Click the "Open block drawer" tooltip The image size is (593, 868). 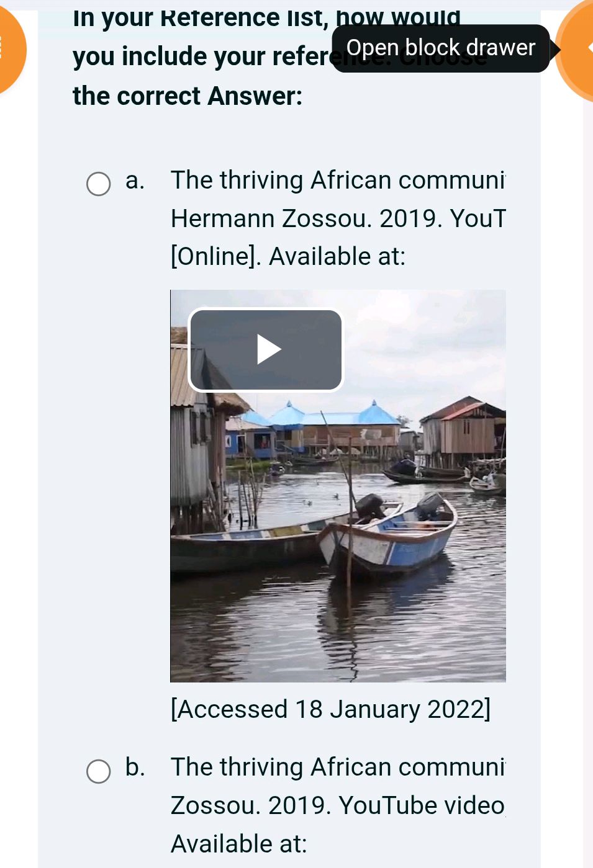[x=440, y=48]
